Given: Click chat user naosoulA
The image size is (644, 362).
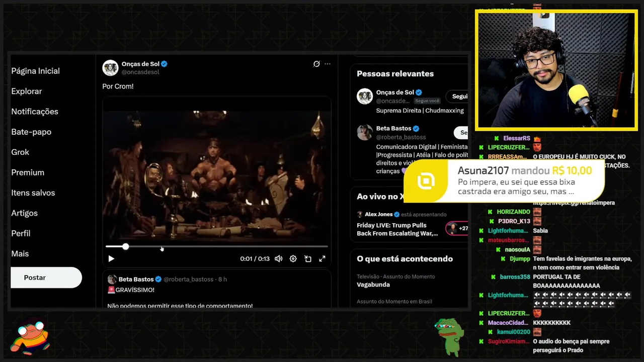Looking at the screenshot, I should 518,249.
